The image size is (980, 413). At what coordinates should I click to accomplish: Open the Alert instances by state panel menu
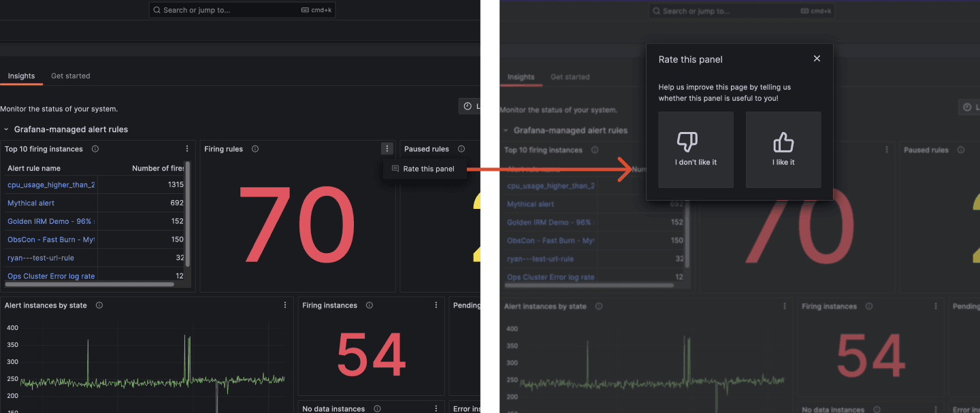pos(284,305)
